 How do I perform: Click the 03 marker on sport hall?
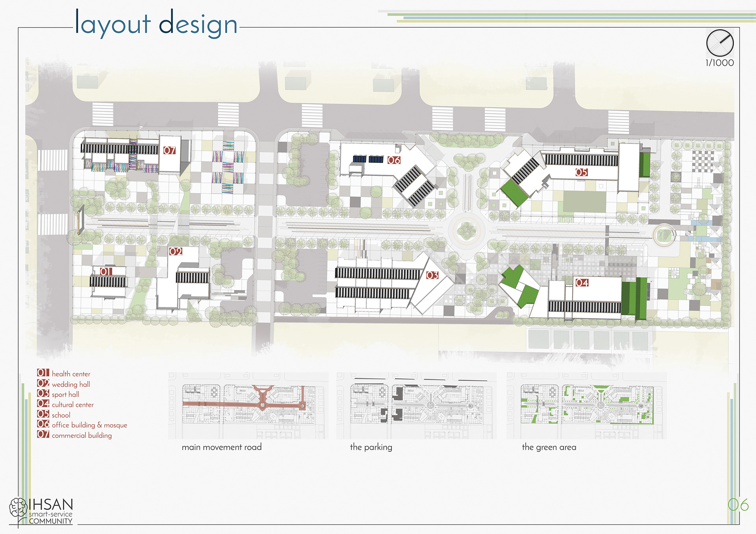(x=432, y=275)
